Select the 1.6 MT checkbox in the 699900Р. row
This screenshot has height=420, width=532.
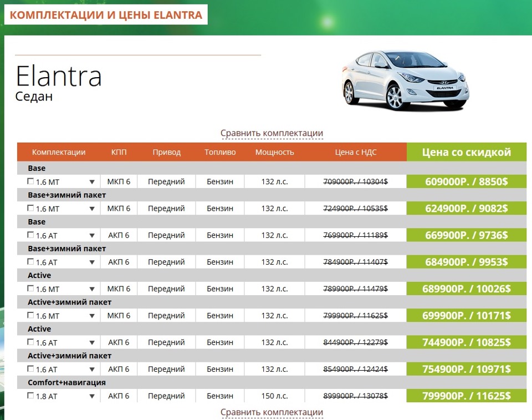(x=30, y=315)
